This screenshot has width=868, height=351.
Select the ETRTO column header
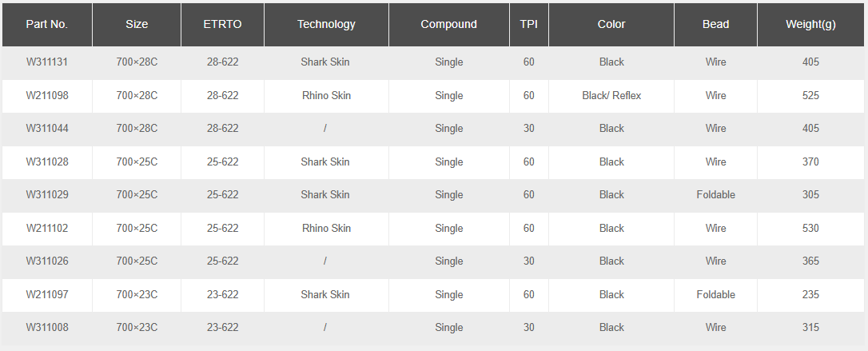pos(222,24)
